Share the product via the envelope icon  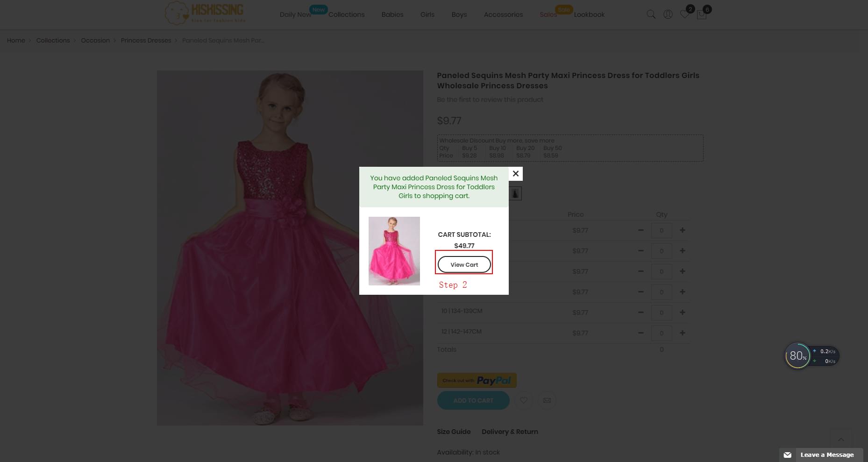point(547,400)
